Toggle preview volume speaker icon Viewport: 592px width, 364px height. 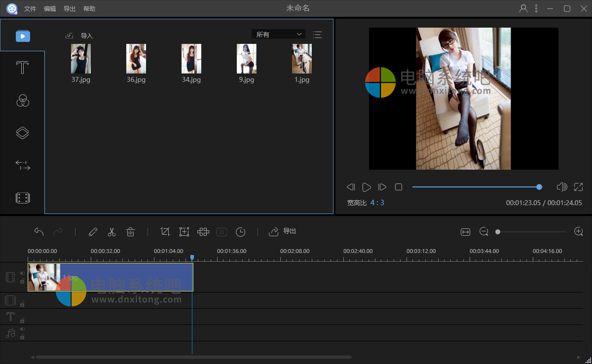pyautogui.click(x=561, y=187)
